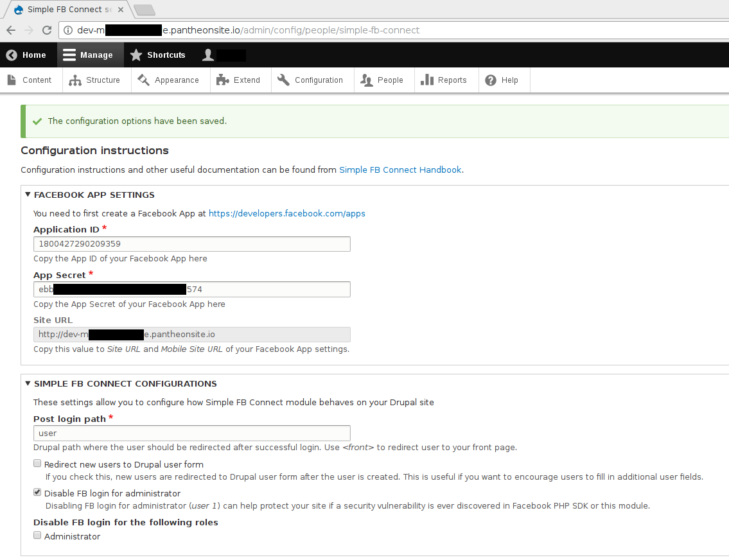Image resolution: width=729 pixels, height=560 pixels.
Task: Toggle the Manage toolbar tray label
Action: tap(96, 55)
